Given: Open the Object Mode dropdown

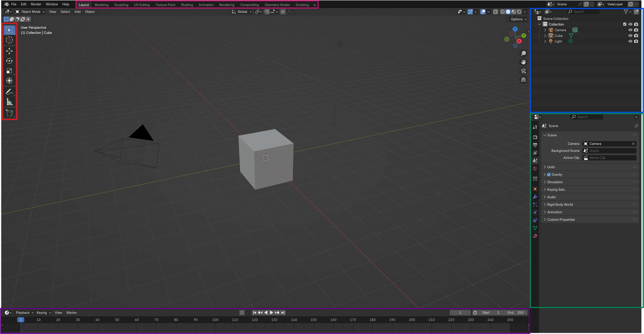Looking at the screenshot, I should pos(30,12).
